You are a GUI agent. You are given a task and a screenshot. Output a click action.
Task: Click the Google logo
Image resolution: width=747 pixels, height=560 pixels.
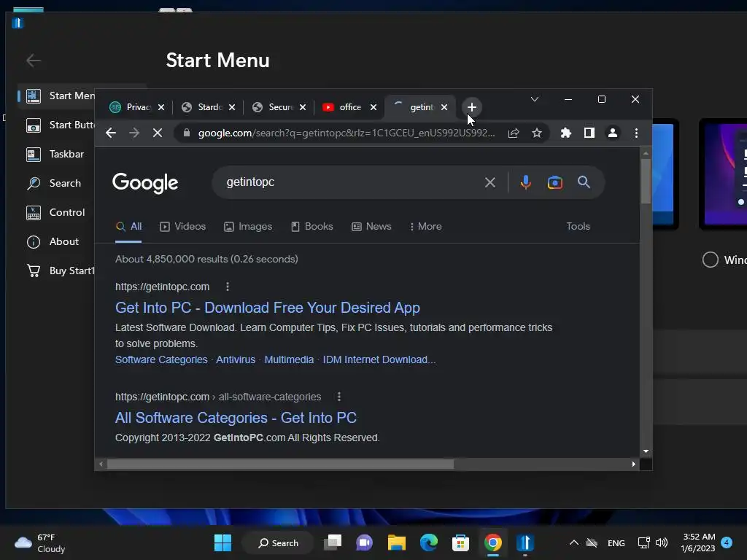[145, 183]
